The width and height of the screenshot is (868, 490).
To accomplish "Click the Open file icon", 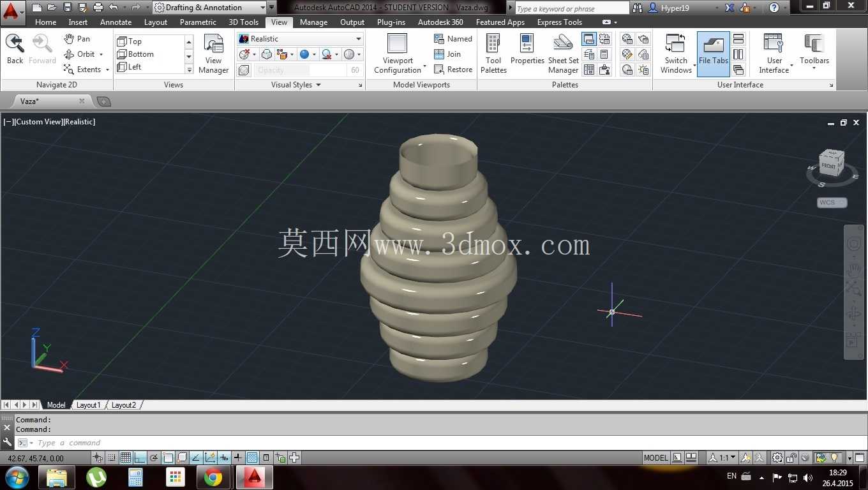I will pos(52,8).
